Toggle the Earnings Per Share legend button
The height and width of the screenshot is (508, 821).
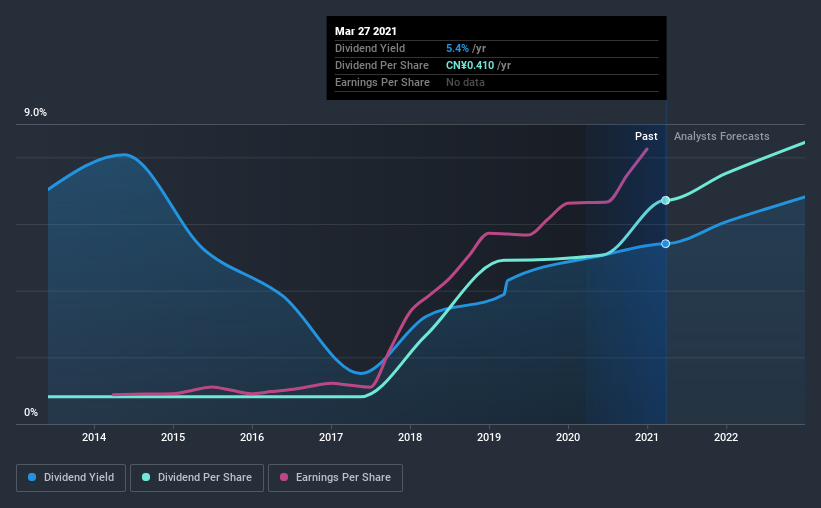[x=335, y=478]
